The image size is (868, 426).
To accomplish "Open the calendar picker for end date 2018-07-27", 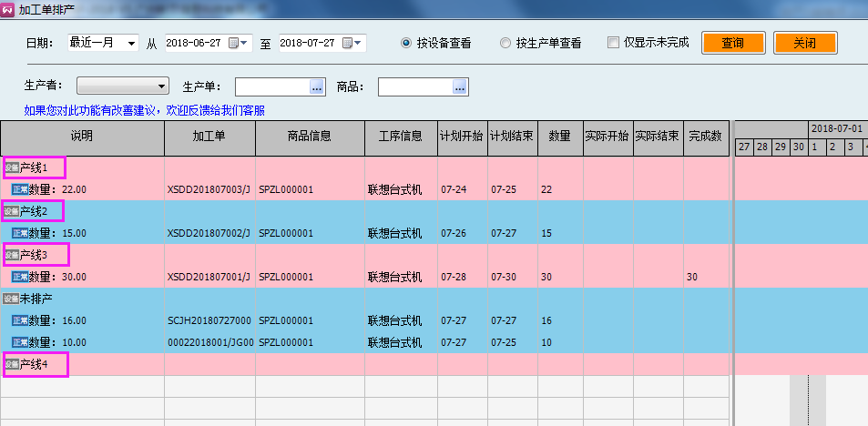I will (x=350, y=43).
